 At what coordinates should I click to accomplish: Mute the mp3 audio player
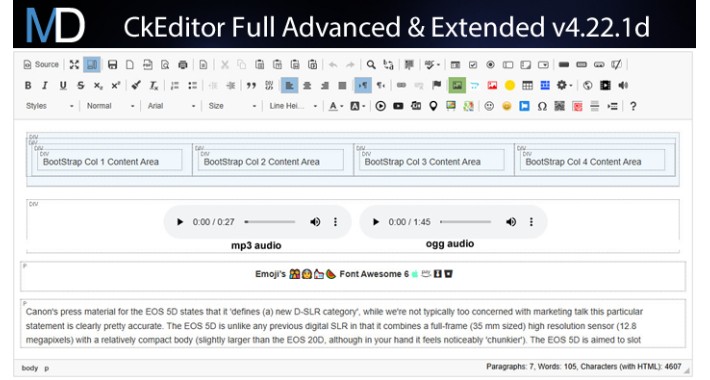click(315, 222)
